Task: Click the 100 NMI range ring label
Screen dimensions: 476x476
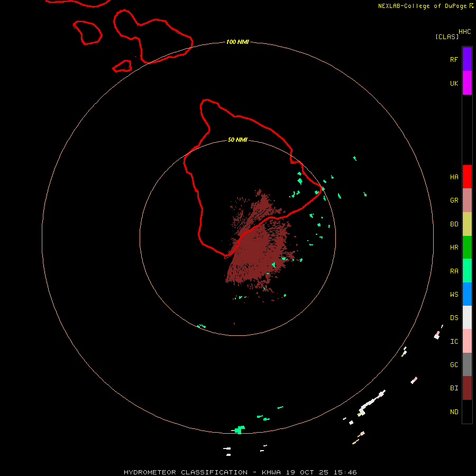Action: click(x=237, y=42)
